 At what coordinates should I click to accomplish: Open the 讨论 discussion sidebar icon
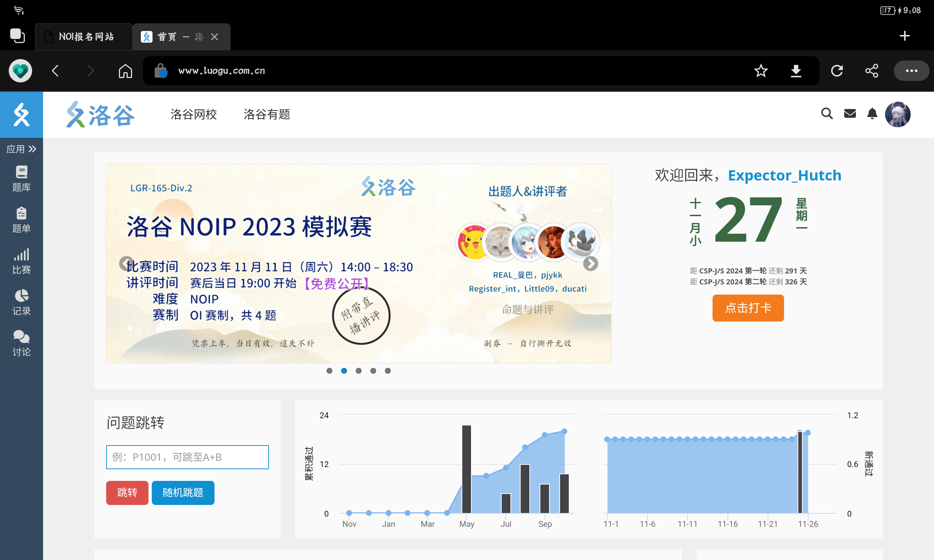point(21,343)
